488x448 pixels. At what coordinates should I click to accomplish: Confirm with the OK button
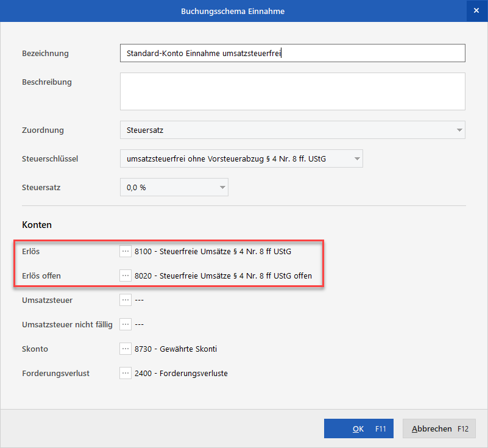click(358, 428)
